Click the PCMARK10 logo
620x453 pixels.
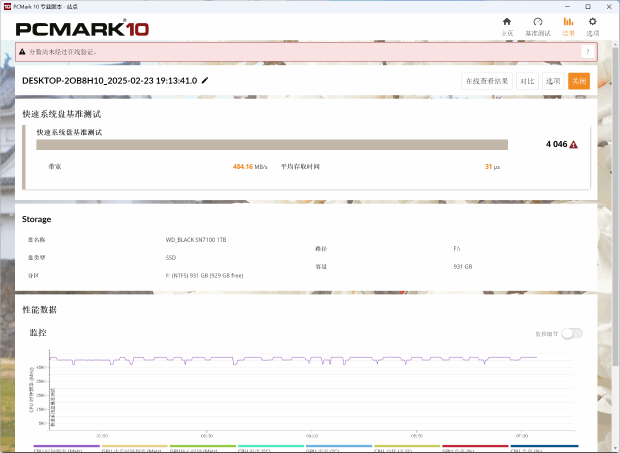[x=82, y=29]
